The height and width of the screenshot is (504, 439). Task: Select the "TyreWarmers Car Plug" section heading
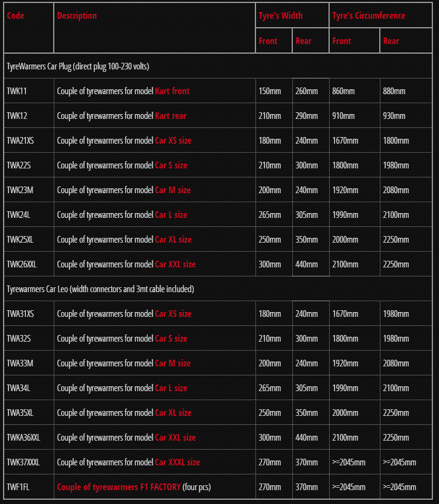coord(78,66)
